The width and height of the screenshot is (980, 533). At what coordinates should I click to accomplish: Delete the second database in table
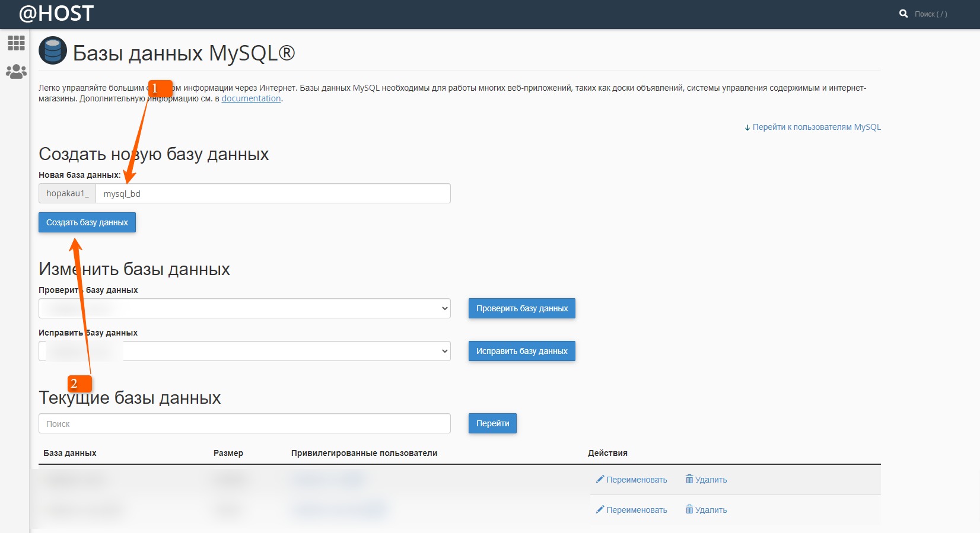[706, 510]
